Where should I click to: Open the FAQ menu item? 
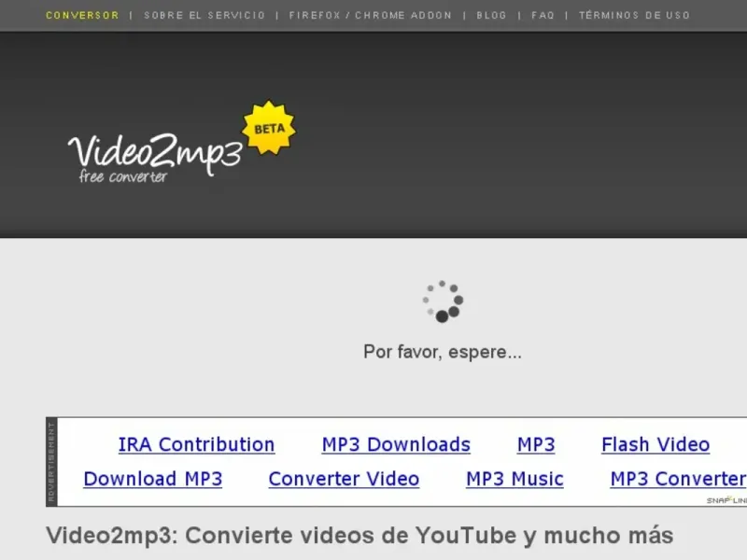543,15
